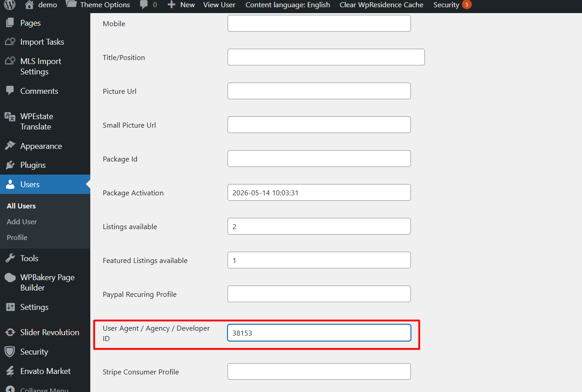The width and height of the screenshot is (582, 392).
Task: Click the Users person icon
Action: (x=10, y=184)
